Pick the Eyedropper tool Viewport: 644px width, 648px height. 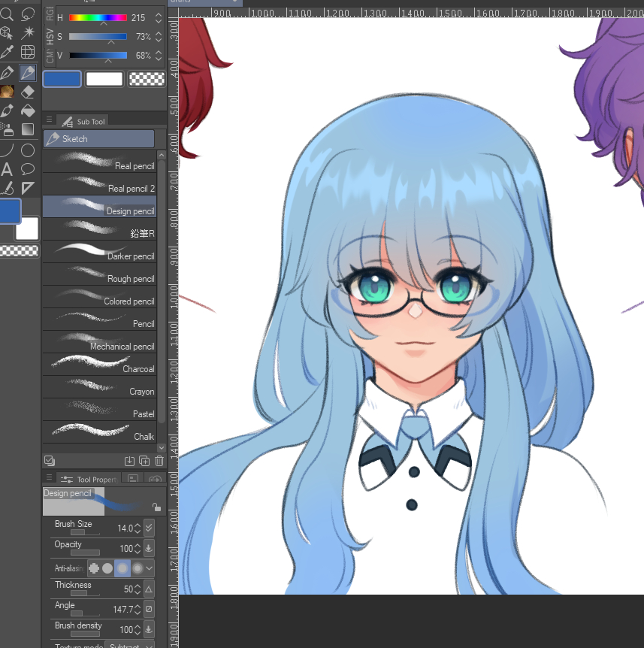[8, 53]
